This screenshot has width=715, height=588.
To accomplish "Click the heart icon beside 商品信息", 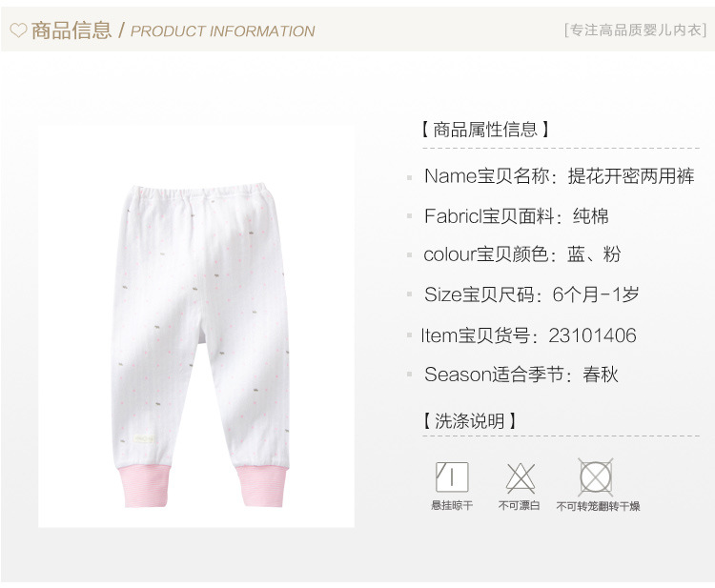I will (18, 30).
